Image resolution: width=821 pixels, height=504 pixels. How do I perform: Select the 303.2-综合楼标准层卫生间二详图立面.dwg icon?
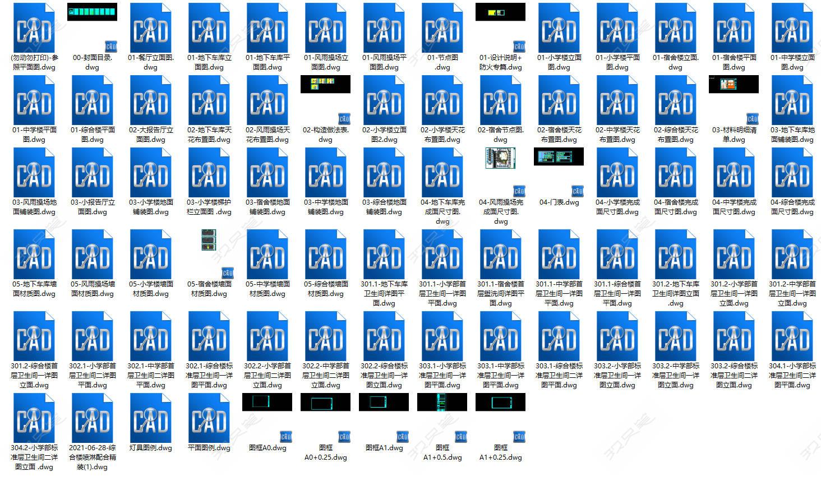point(734,336)
